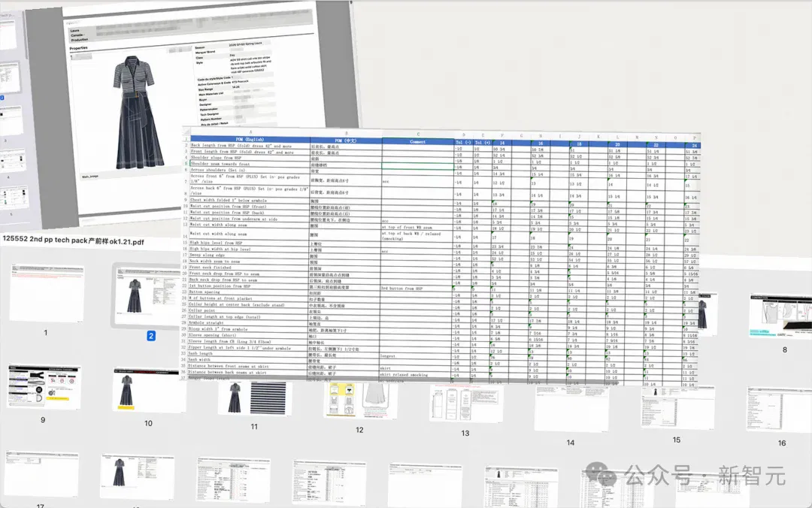Screen dimensions: 812x508
Task: Select page 8 thumbnail with construction sketches
Action: (x=781, y=316)
